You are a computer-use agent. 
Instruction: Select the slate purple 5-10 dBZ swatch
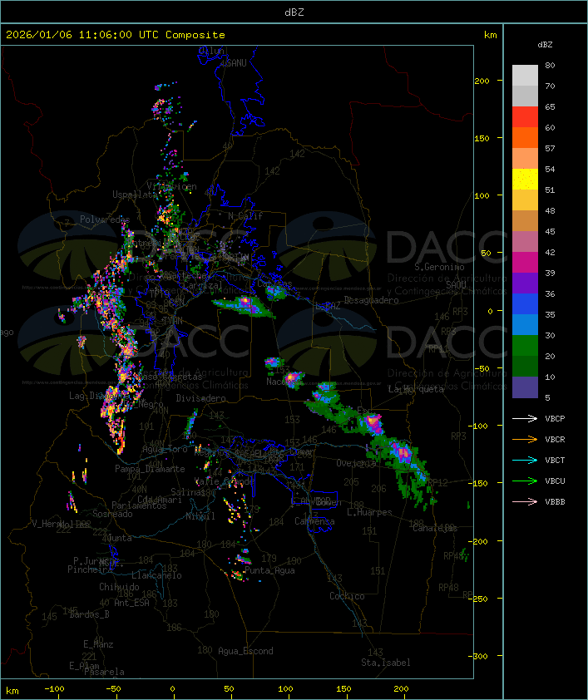[525, 387]
